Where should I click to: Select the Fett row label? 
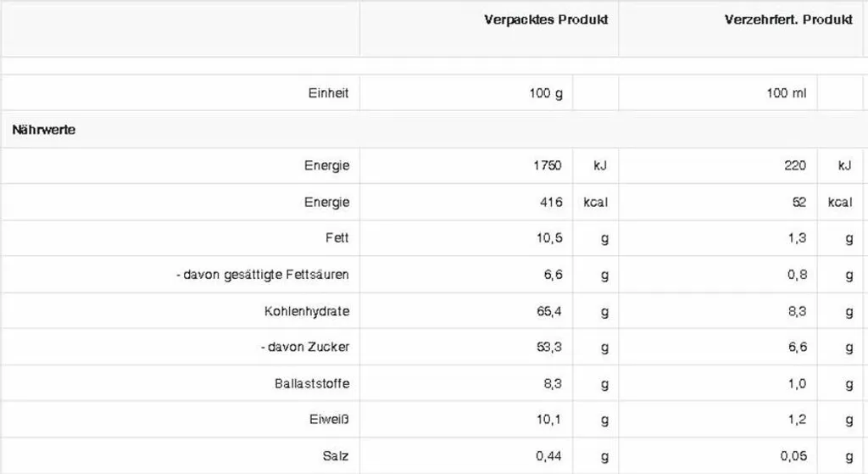337,238
